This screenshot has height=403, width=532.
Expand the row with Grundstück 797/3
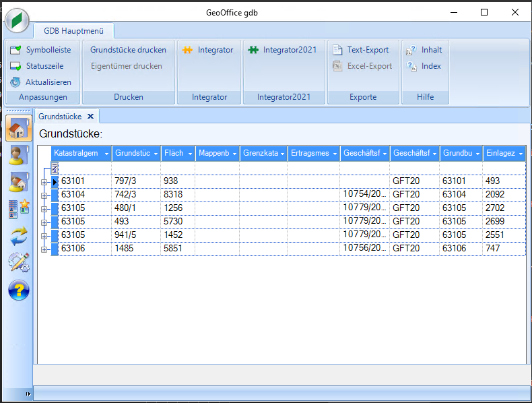(44, 183)
